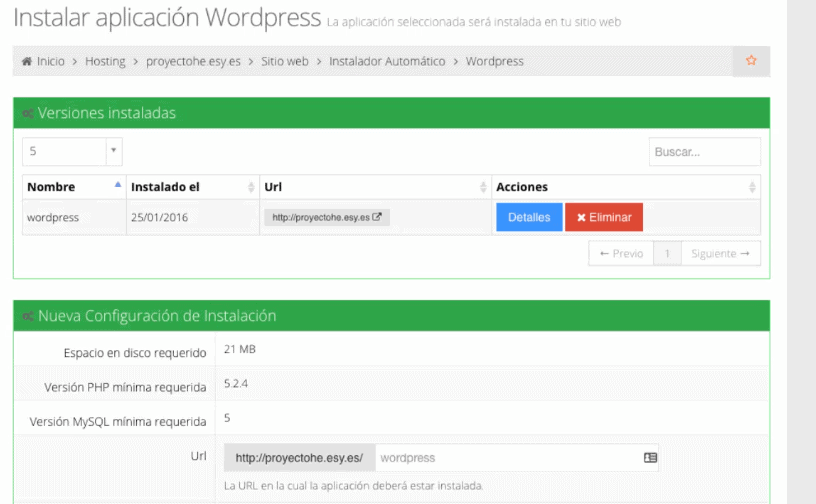Click the gears icon beside Nueva Configuración

click(28, 316)
